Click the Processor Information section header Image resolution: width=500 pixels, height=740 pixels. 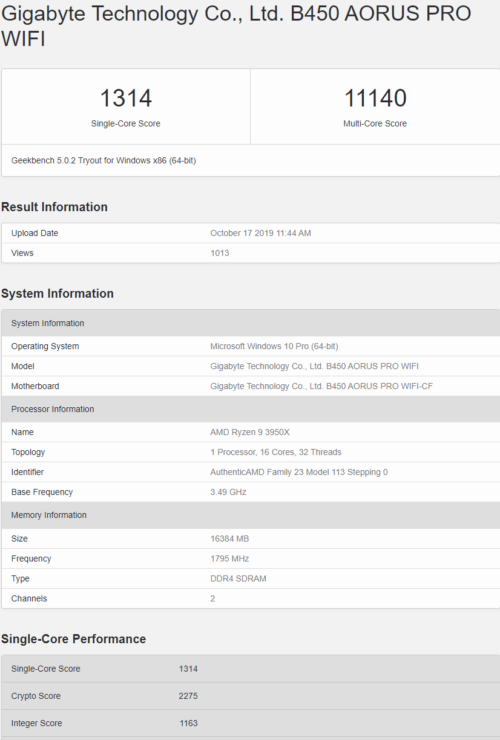click(x=251, y=409)
